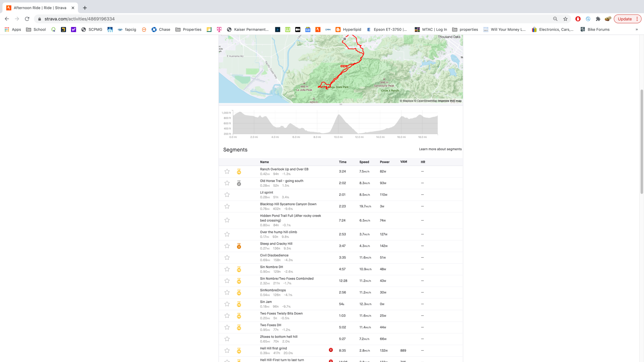Image resolution: width=644 pixels, height=362 pixels.
Task: Click PR medal icon for Sin Jam
Action: 239,304
